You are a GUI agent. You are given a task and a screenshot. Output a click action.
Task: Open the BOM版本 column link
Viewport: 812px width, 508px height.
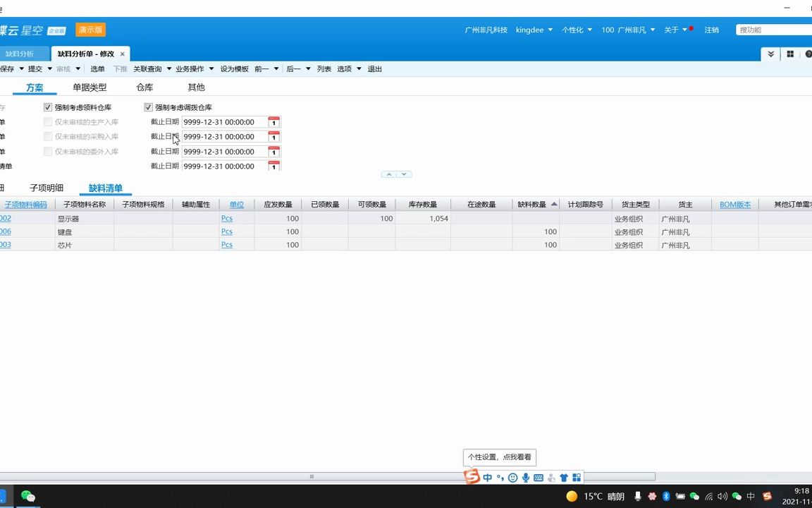coord(735,204)
